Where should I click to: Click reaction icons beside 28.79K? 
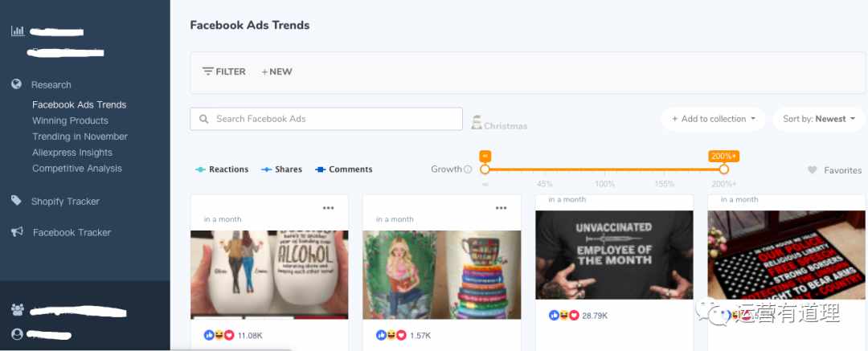point(564,315)
